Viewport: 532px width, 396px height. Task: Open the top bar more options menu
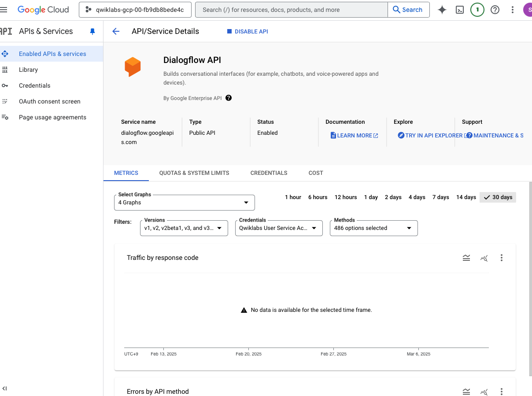513,10
